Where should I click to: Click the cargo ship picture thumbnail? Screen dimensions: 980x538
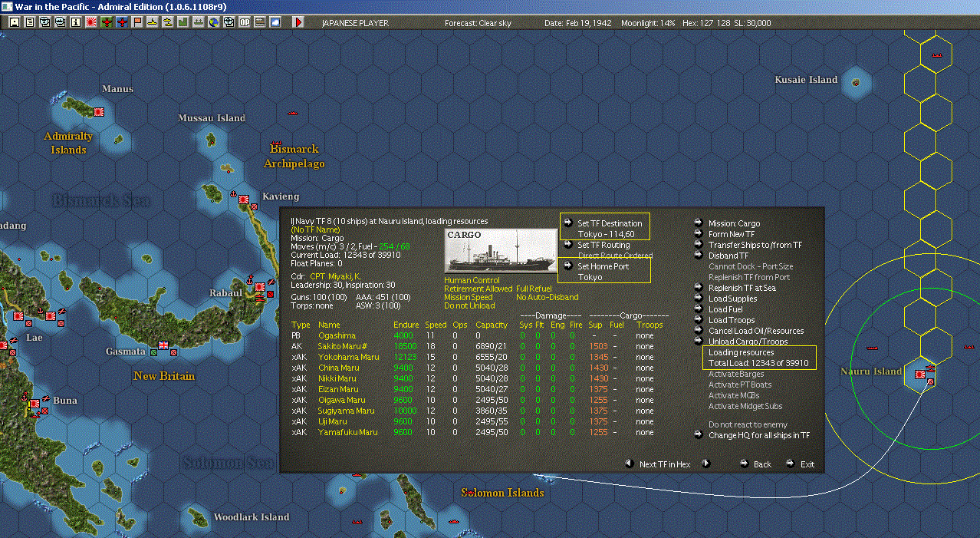click(502, 250)
